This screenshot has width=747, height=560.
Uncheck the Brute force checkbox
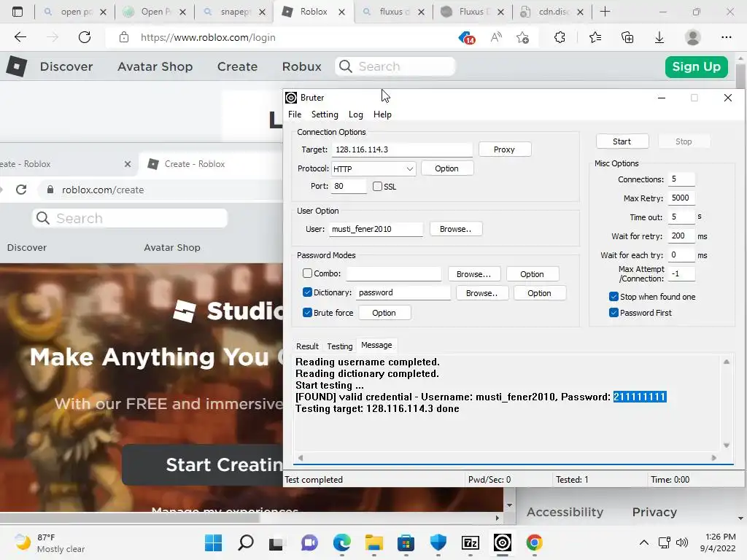pos(307,312)
